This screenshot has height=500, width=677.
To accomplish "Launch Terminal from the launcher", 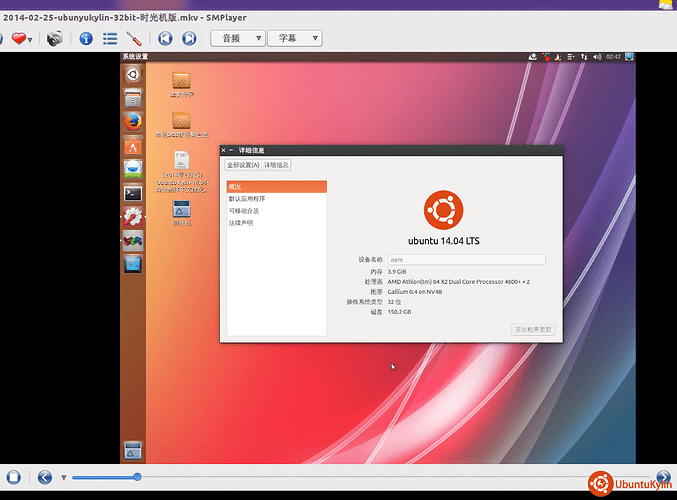I will (133, 193).
